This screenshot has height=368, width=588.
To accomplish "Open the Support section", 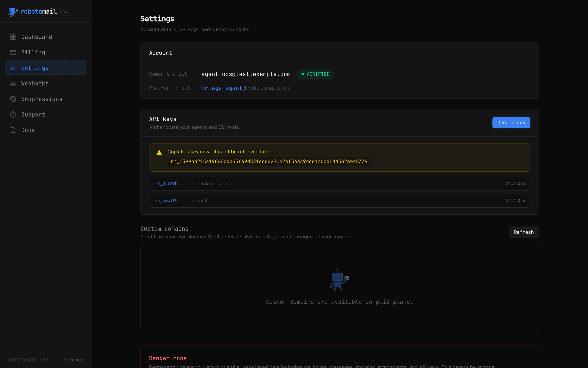I will [46, 114].
